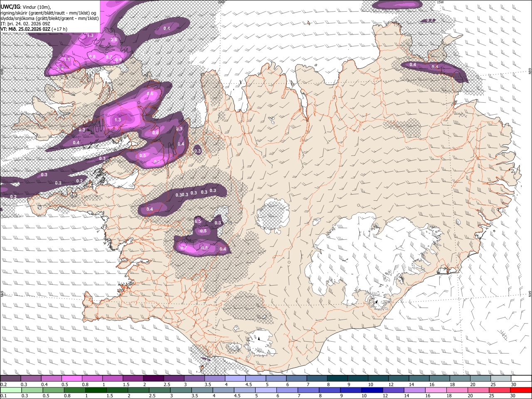532x399 pixels.
Task: Select the dark green lower swatch between 1 and 1.5
Action: click(96, 390)
